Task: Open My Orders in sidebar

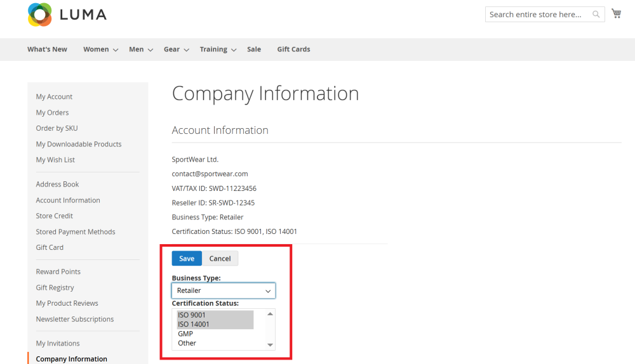Action: click(x=52, y=112)
